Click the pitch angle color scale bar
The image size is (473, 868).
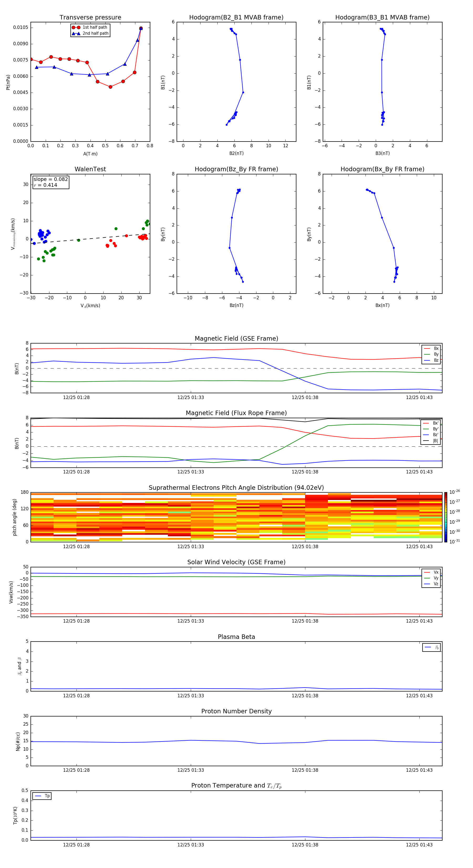pos(445,517)
